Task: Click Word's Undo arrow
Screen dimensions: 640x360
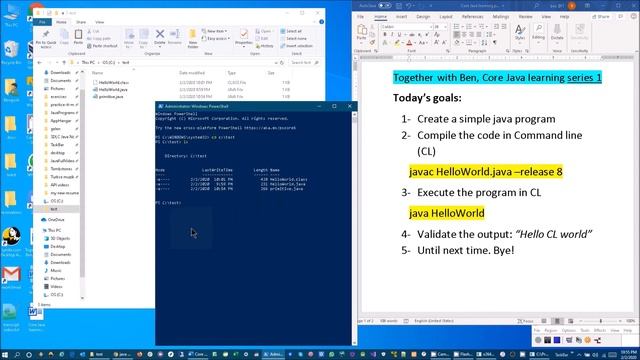Action: (409, 6)
